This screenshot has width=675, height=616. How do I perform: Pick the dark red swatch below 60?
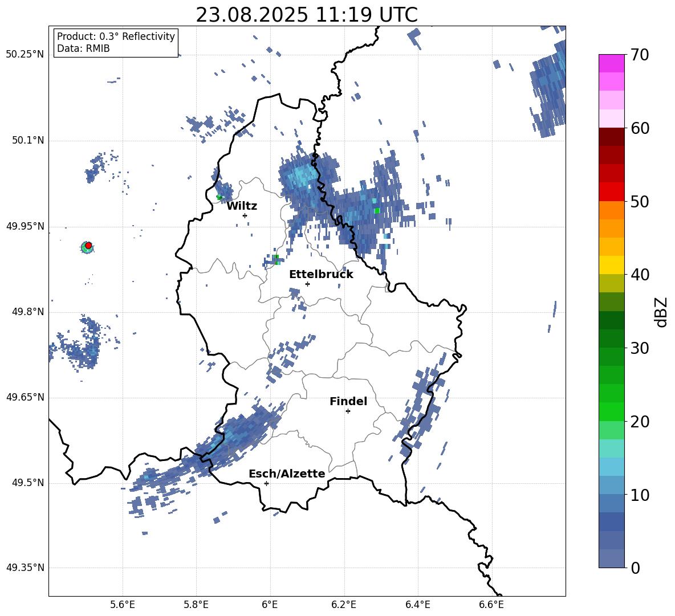point(611,136)
